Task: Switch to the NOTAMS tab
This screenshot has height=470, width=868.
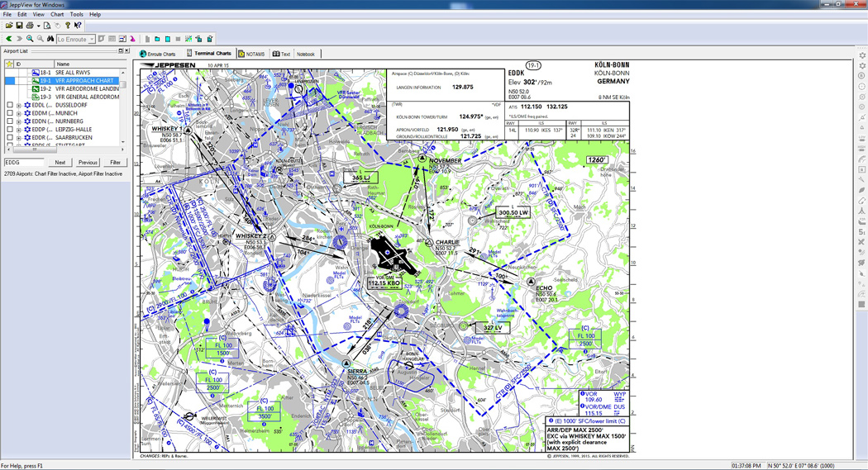Action: (x=252, y=54)
